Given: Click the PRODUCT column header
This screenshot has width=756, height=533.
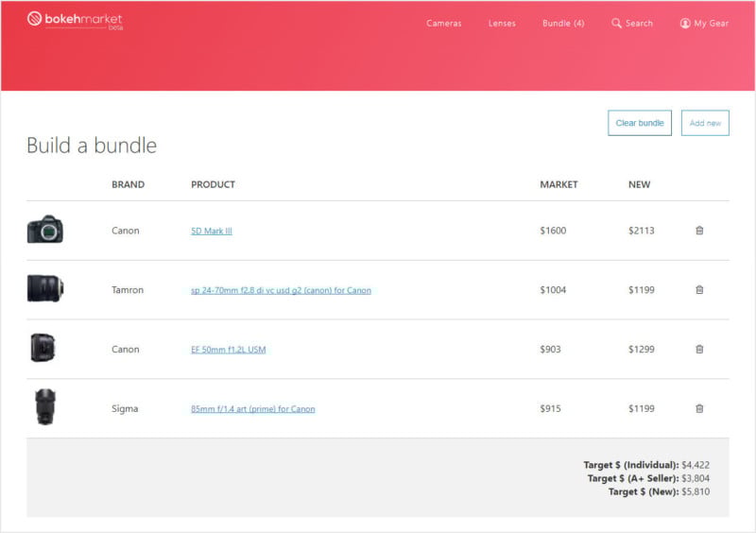Looking at the screenshot, I should tap(213, 184).
